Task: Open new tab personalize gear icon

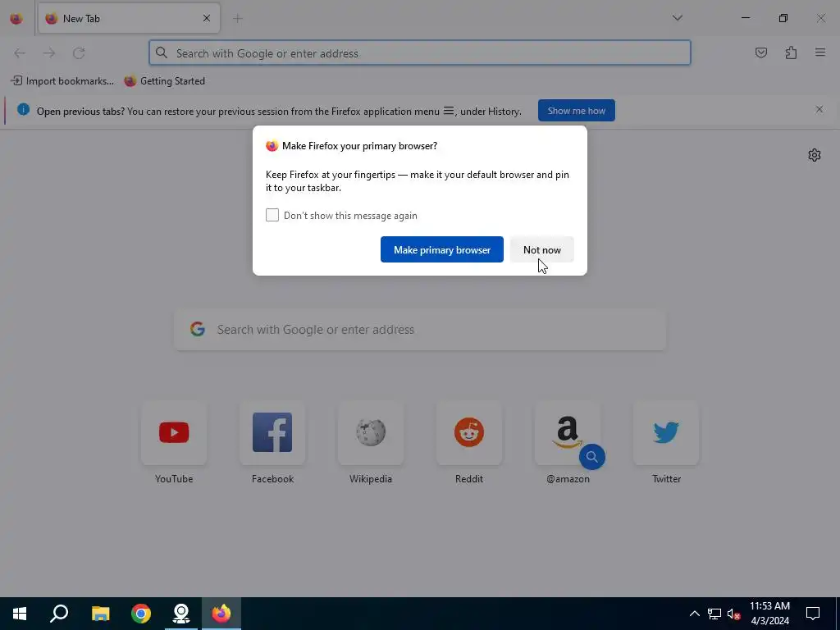Action: point(815,155)
